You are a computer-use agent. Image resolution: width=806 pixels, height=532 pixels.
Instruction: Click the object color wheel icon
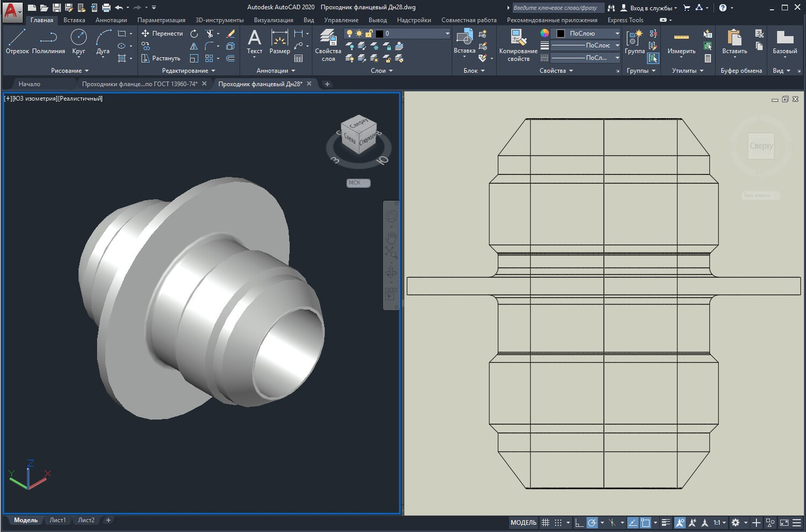pos(545,33)
